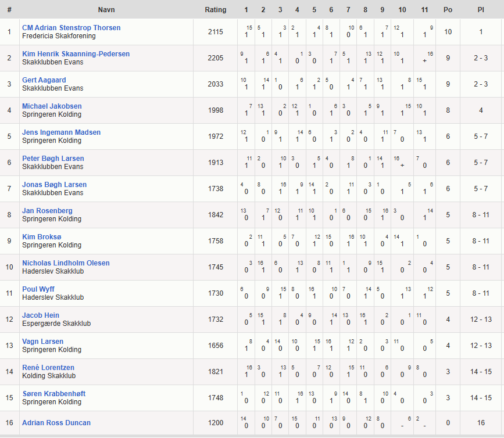This screenshot has width=504, height=438.
Task: Click on Peter Bøgh Larsen's name
Action: pyautogui.click(x=53, y=159)
